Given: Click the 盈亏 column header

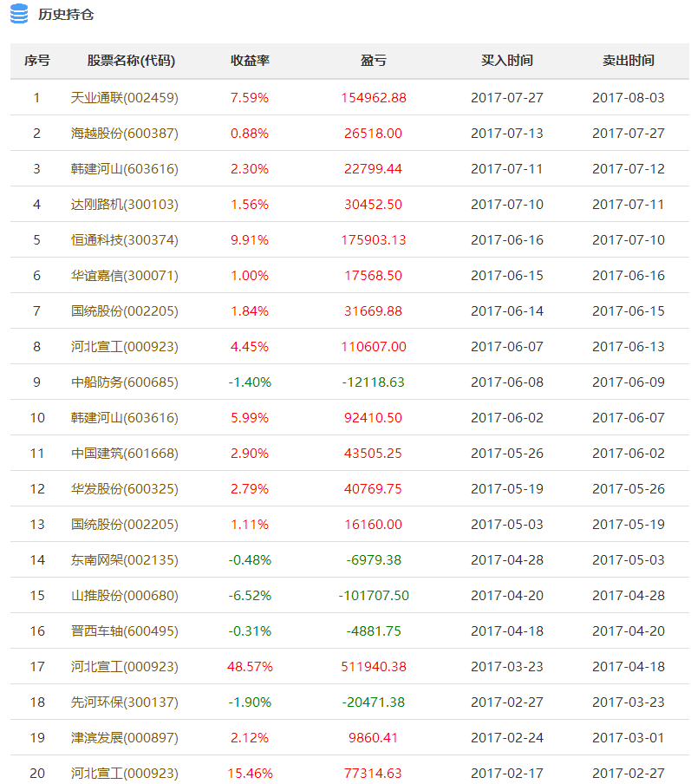Looking at the screenshot, I should tap(373, 61).
